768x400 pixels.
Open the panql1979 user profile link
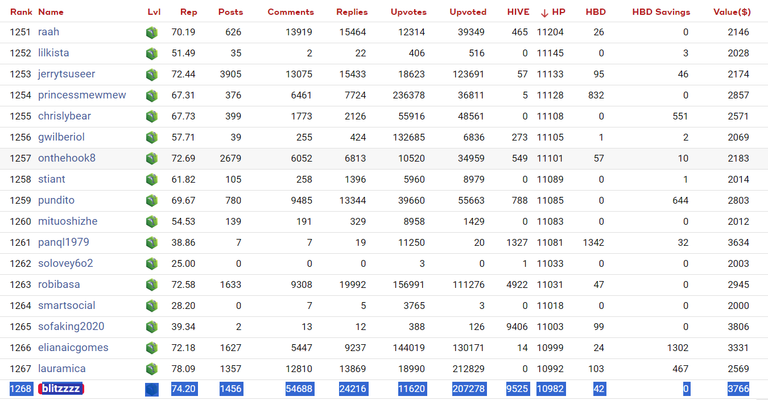pos(64,242)
